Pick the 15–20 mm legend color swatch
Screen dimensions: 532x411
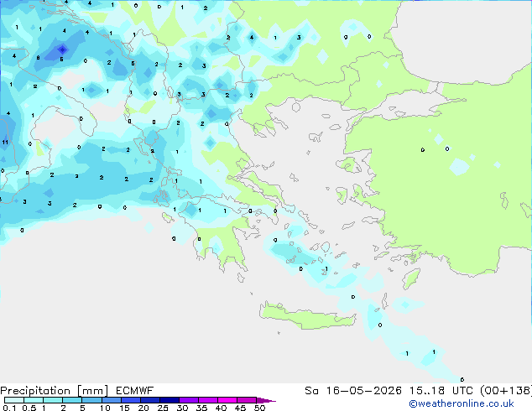(131, 400)
